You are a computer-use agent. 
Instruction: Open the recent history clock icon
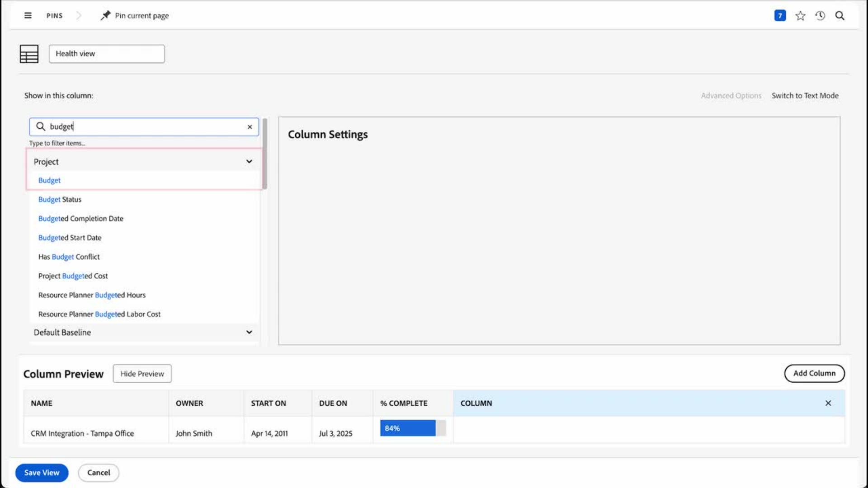click(x=820, y=16)
